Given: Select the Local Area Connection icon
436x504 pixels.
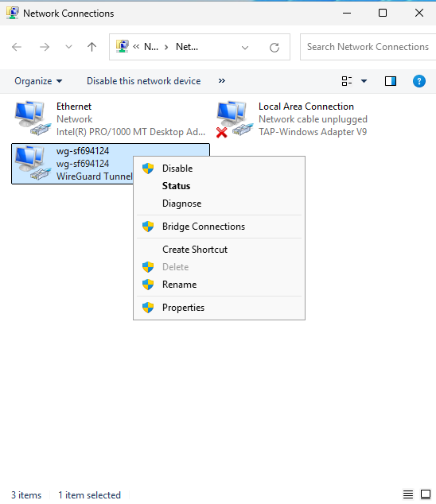Looking at the screenshot, I should 234,118.
